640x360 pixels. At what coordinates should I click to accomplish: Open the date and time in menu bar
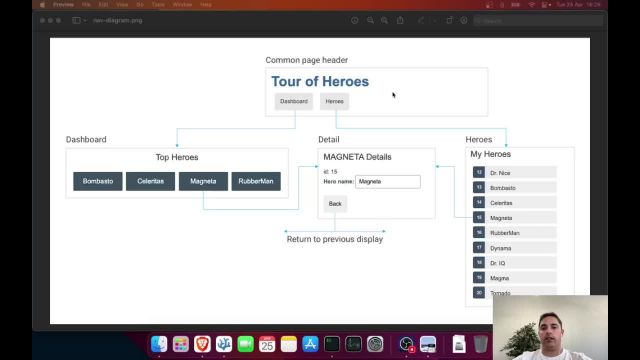click(x=578, y=5)
